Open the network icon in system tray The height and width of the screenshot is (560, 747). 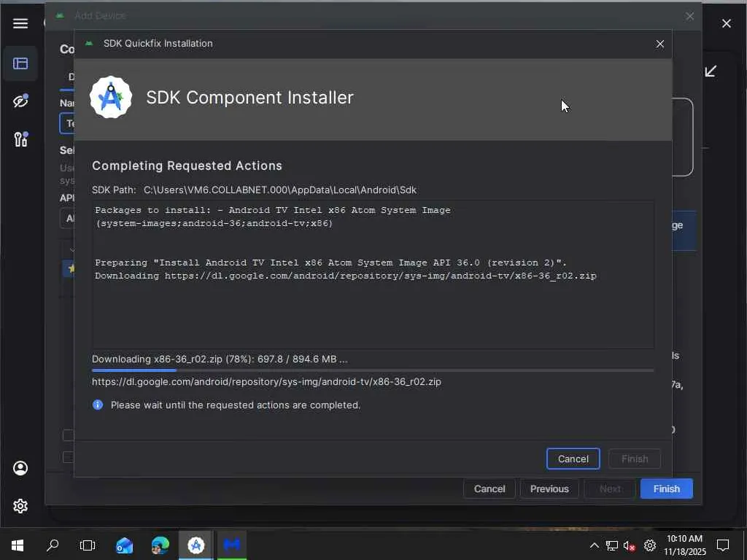pos(612,545)
